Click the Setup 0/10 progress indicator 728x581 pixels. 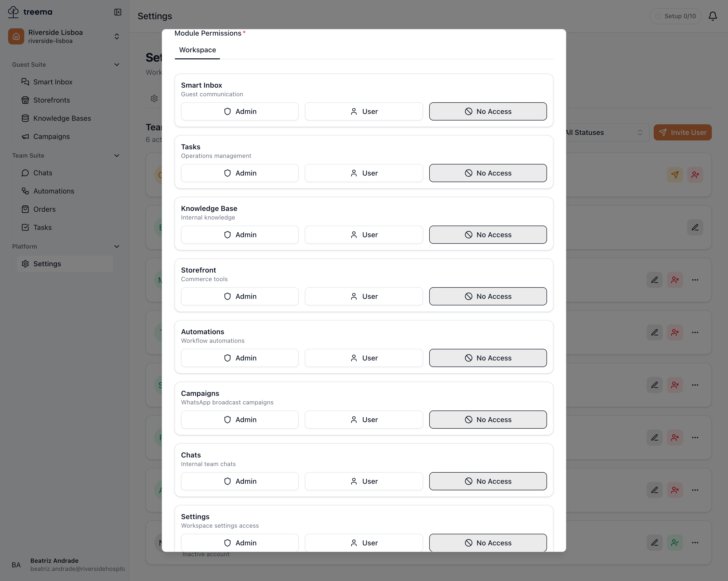pos(675,16)
